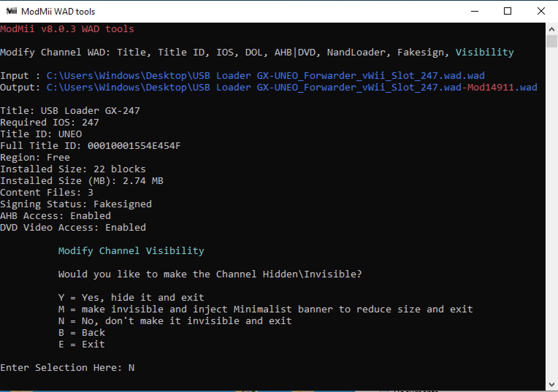Click the 'Enter Selection Here:' input line
Viewport: 558px width, 392px height.
pos(67,368)
